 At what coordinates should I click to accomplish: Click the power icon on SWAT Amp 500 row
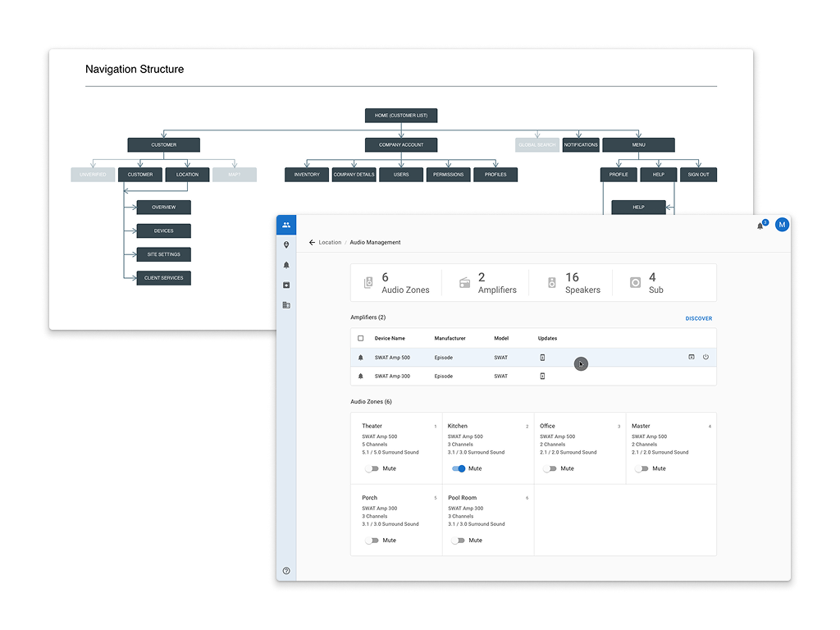705,357
